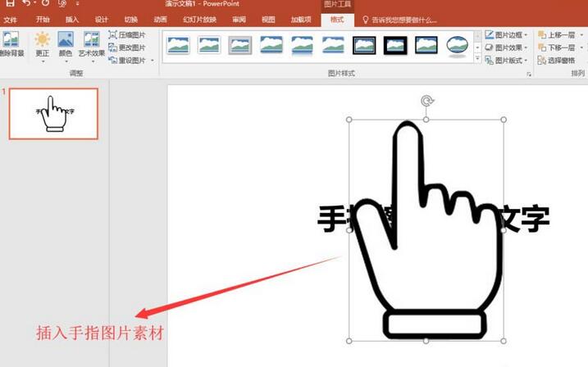
Task: Apply the beveled matte white picture style
Action: 209,45
